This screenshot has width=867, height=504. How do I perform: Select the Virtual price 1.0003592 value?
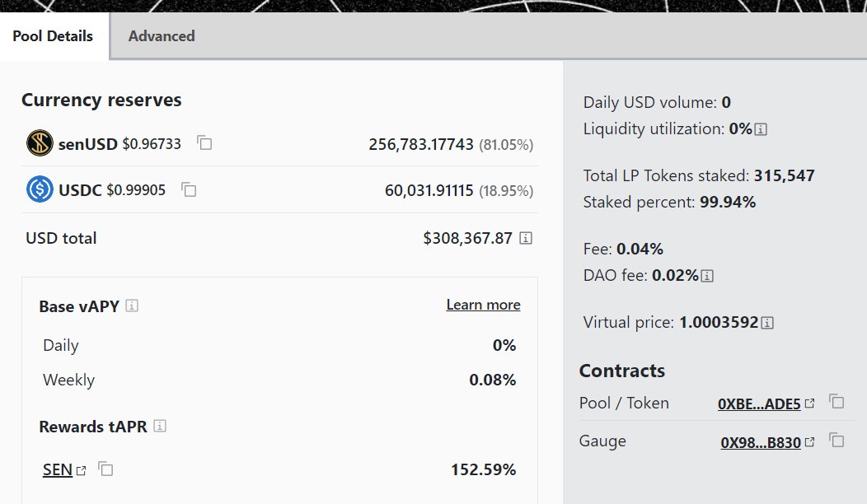tap(719, 322)
